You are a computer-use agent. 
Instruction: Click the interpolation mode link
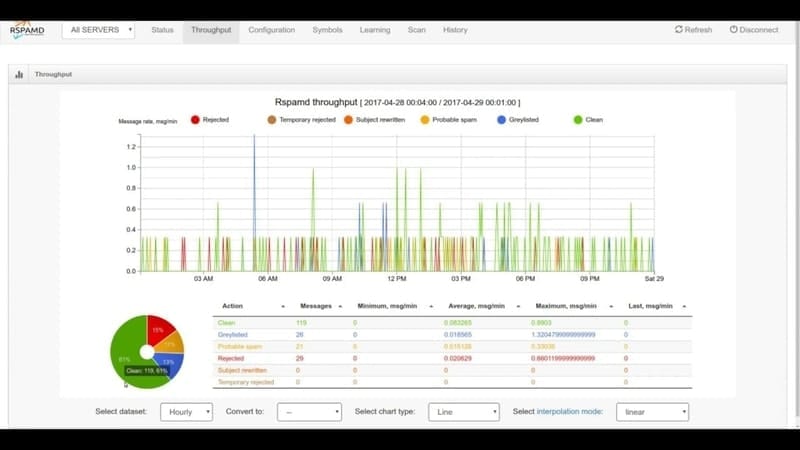pos(569,411)
